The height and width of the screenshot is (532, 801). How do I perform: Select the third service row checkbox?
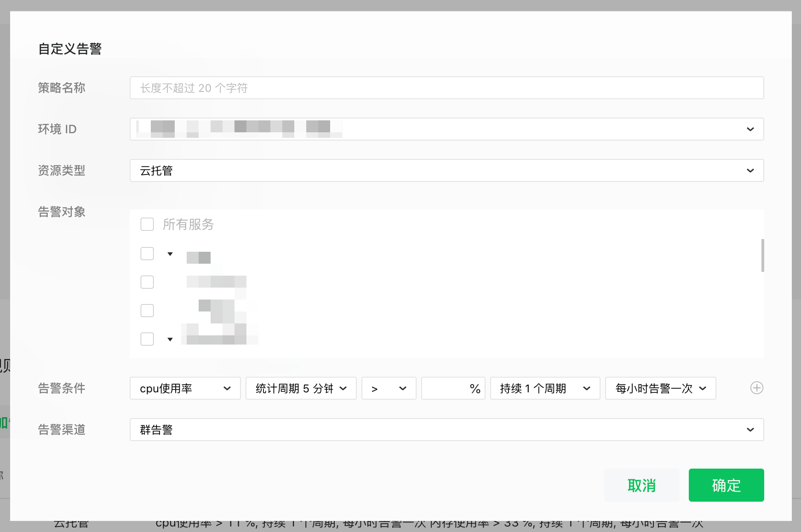coord(147,311)
